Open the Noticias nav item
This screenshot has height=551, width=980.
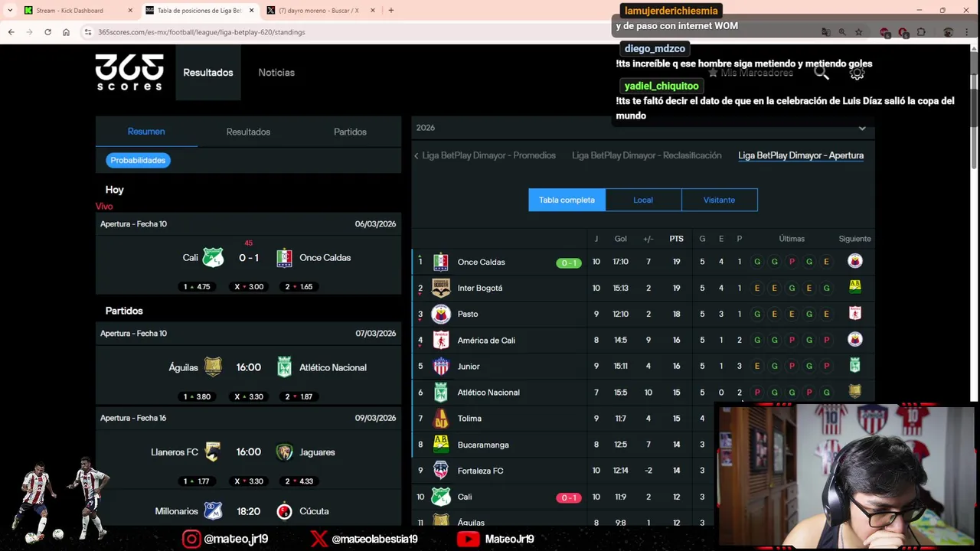pyautogui.click(x=276, y=73)
